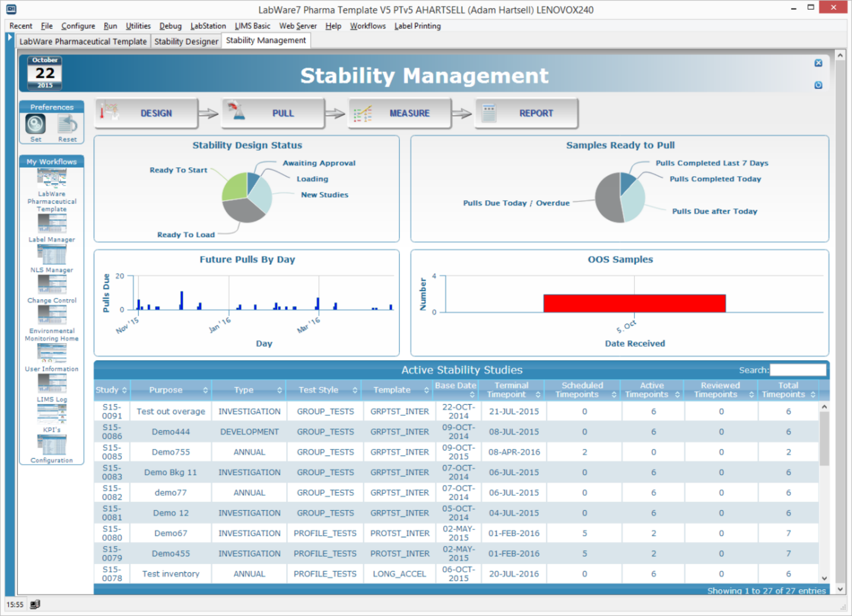Open the Label Manager workflow icon
Screen dimensions: 852x616
pyautogui.click(x=52, y=223)
